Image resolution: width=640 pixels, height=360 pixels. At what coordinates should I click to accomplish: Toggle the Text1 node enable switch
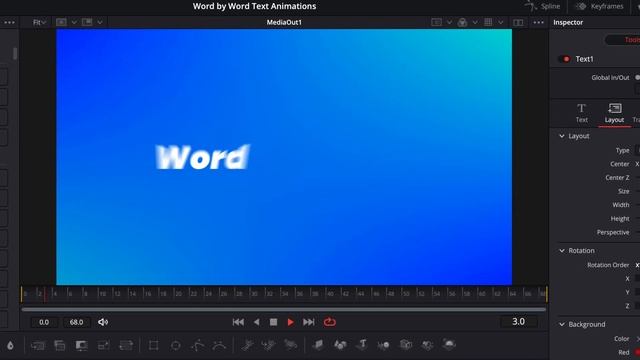pyautogui.click(x=564, y=59)
